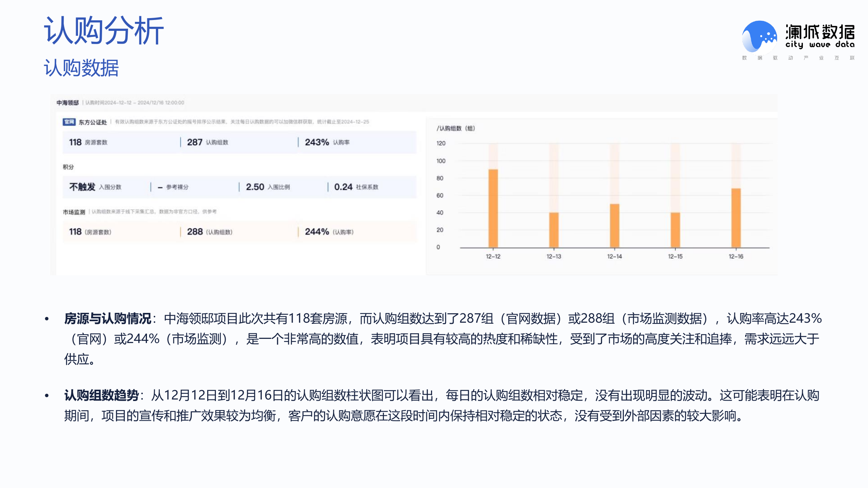Select the 认购数据 subtitle
The image size is (868, 488).
pos(81,68)
